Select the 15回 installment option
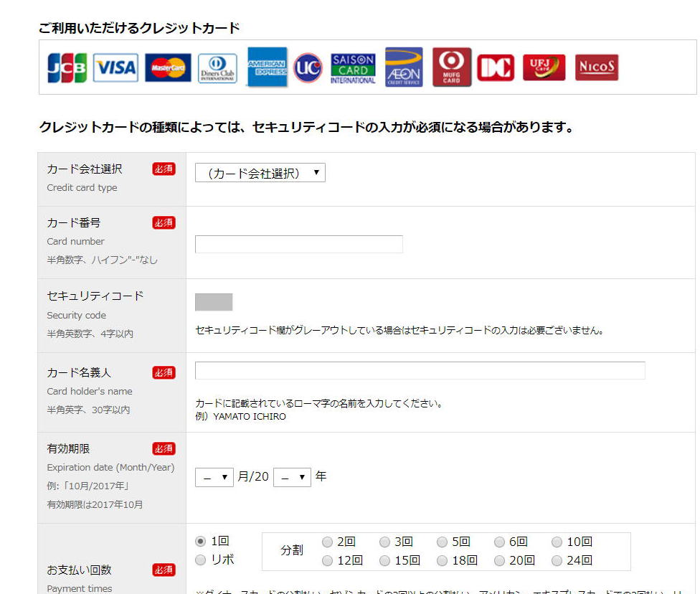 pos(384,560)
